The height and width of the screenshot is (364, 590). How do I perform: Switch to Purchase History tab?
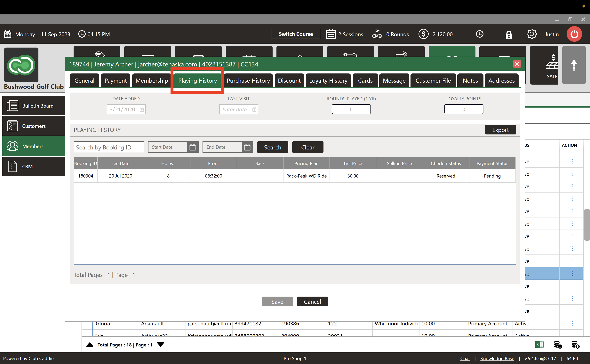248,81
